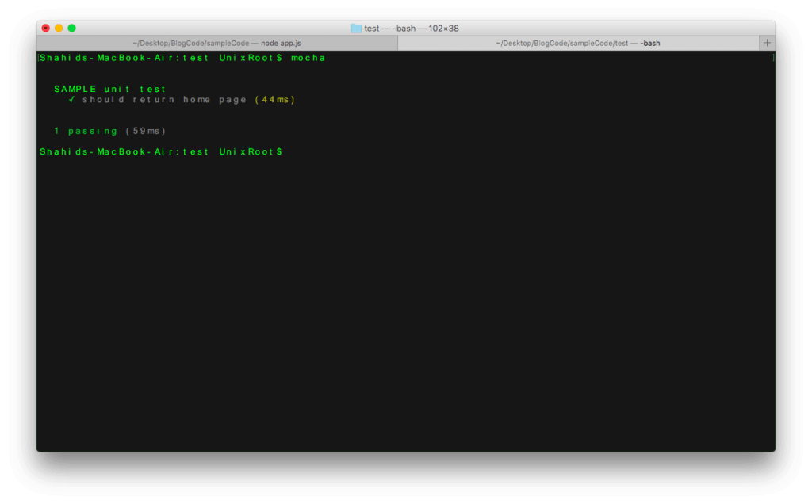Click the blue folder icon next to the window title

click(x=355, y=28)
